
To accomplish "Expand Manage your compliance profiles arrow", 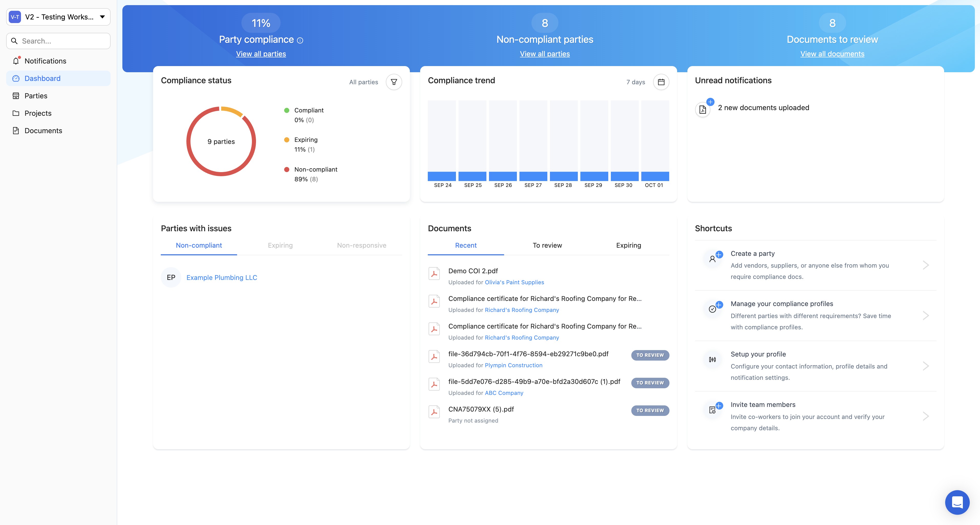I will tap(925, 315).
